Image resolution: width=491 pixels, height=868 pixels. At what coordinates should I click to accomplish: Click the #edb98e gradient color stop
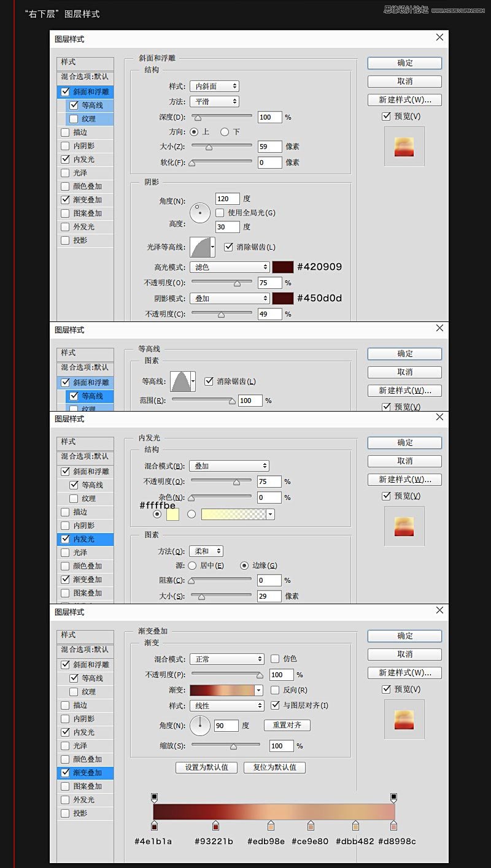coord(271,826)
